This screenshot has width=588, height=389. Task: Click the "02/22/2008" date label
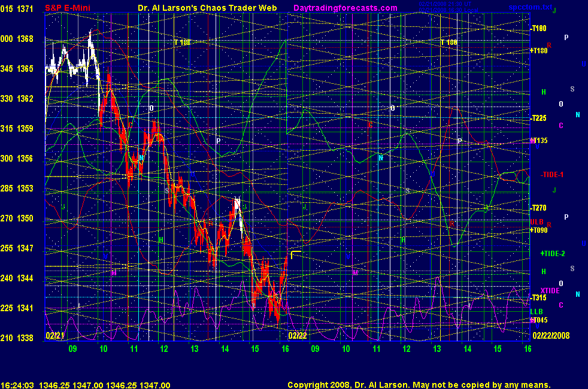point(551,335)
